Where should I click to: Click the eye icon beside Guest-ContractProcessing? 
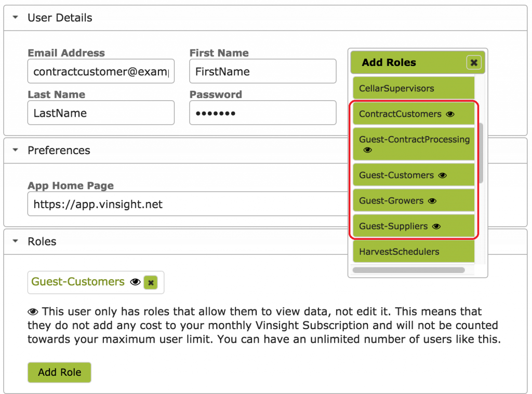pos(368,150)
